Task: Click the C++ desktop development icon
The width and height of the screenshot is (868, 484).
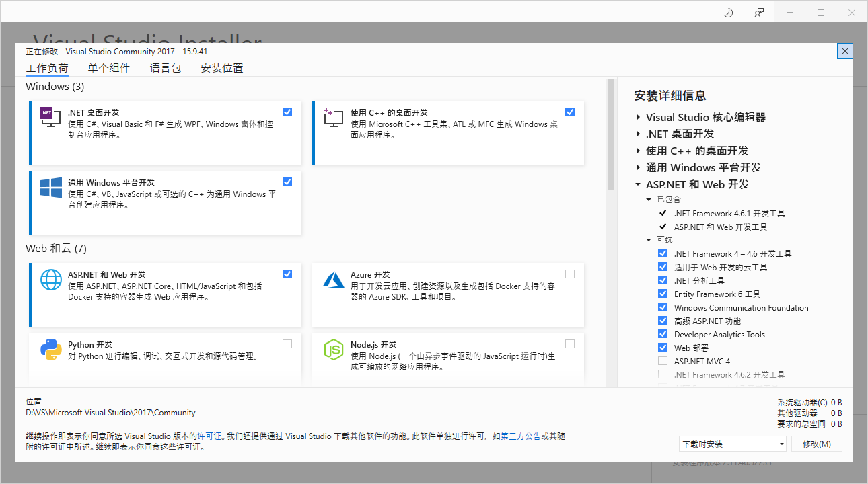Action: coord(334,118)
